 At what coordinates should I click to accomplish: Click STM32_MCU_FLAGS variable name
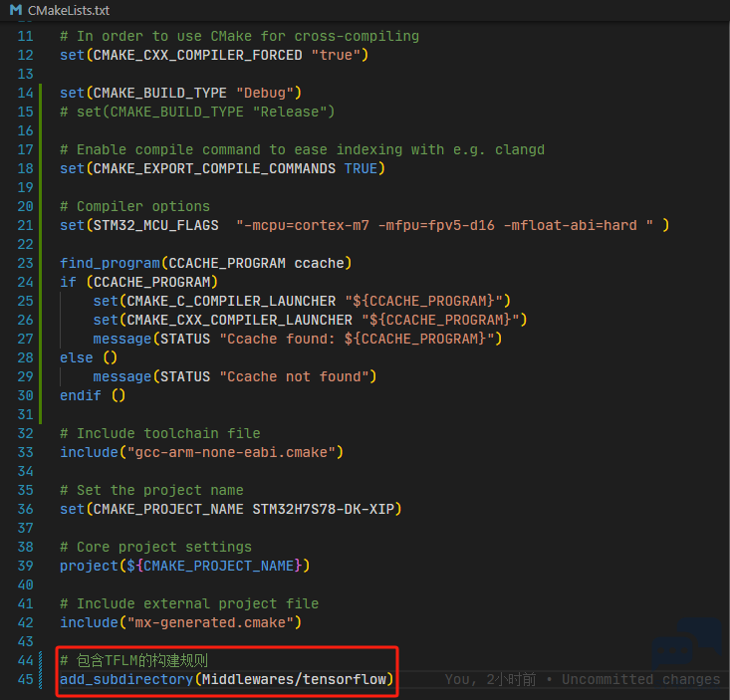tap(156, 226)
